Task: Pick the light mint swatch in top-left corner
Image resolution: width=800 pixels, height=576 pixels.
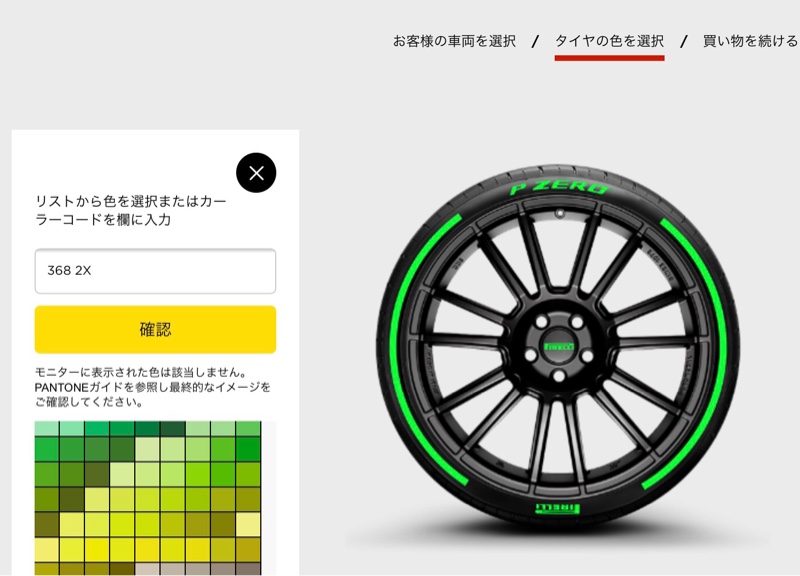Action: pyautogui.click(x=47, y=429)
